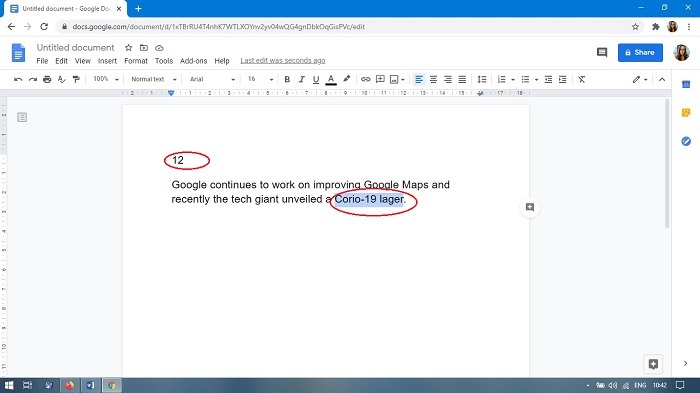This screenshot has height=393, width=700.
Task: Insert a link using chain icon
Action: (366, 79)
